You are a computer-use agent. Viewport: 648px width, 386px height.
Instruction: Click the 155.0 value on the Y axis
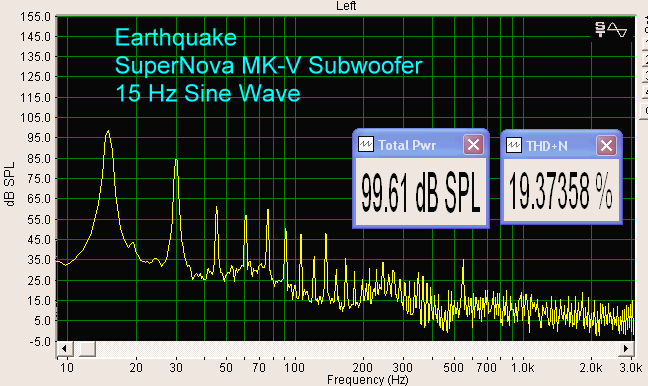tap(35, 17)
